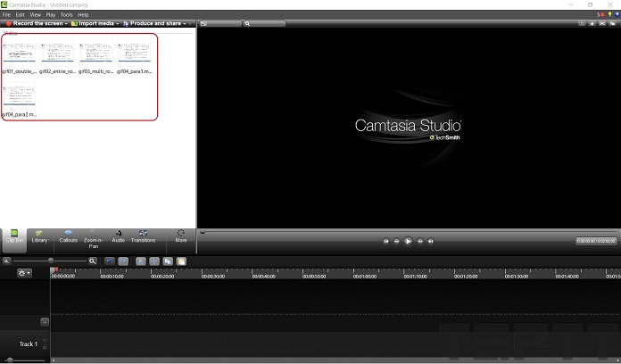Click the preview playback scrubber handle
The image size is (621, 364).
pos(203,232)
